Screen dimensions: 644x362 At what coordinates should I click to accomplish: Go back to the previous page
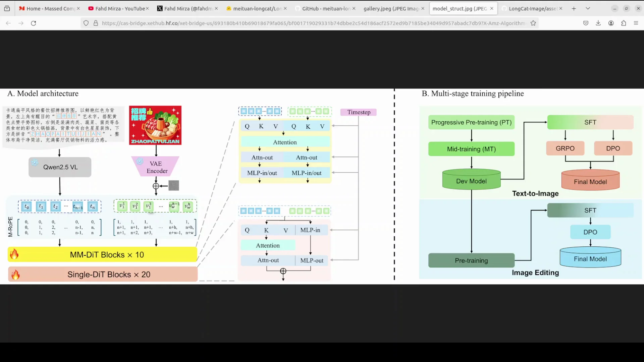pyautogui.click(x=8, y=23)
